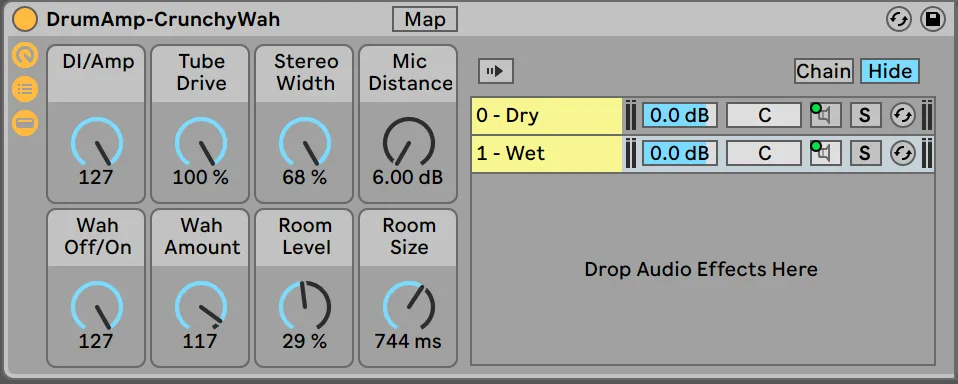
Task: Click the Wet chain pan control C
Action: 764,153
